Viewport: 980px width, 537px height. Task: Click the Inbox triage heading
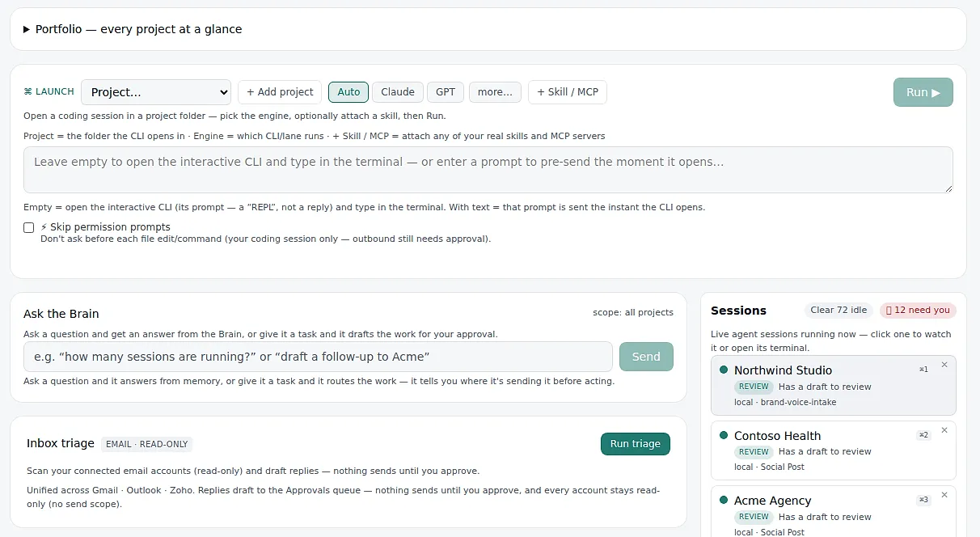[x=61, y=443]
